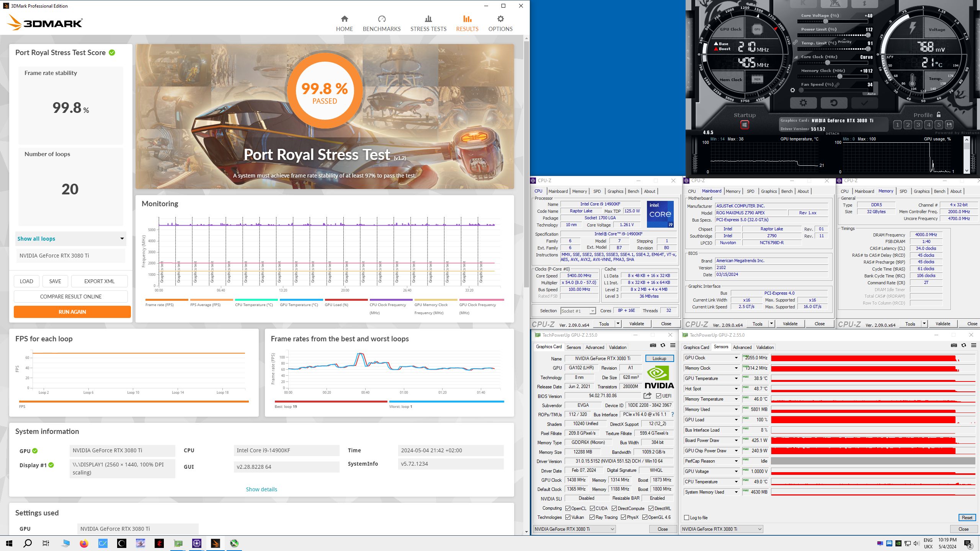Refresh the GPU-Z Sensors window
The image size is (980, 551).
[964, 345]
